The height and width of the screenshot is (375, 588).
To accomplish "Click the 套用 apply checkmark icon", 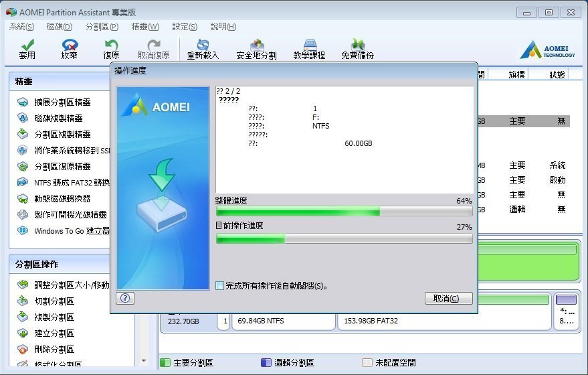I will (x=27, y=46).
